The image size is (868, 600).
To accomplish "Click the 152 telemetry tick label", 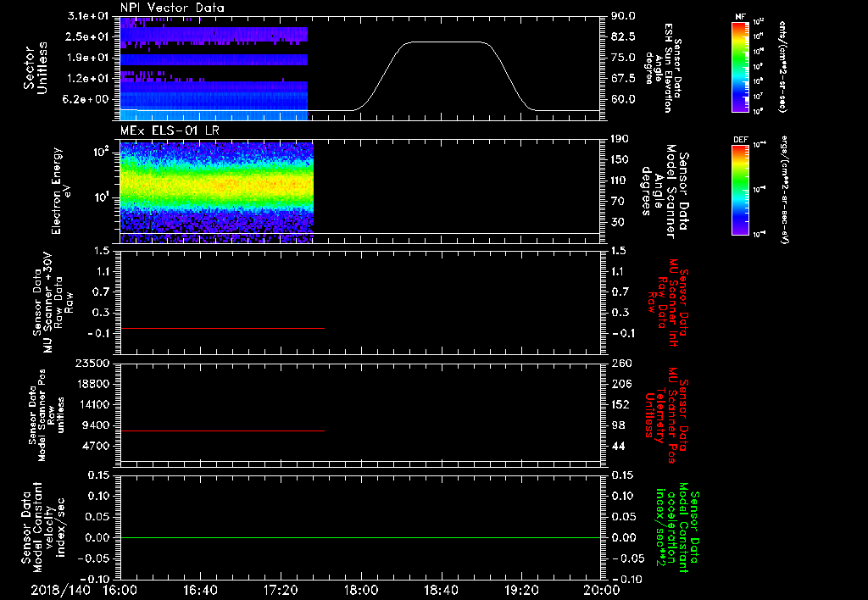I will point(620,404).
